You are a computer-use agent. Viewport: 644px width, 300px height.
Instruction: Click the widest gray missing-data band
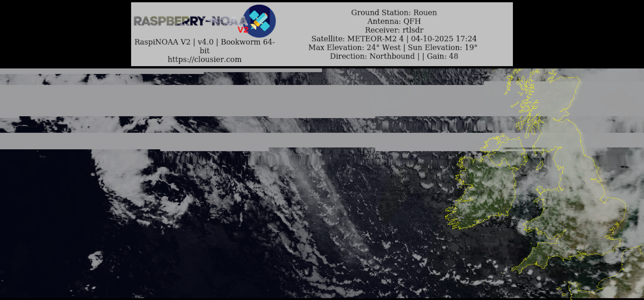point(250,101)
